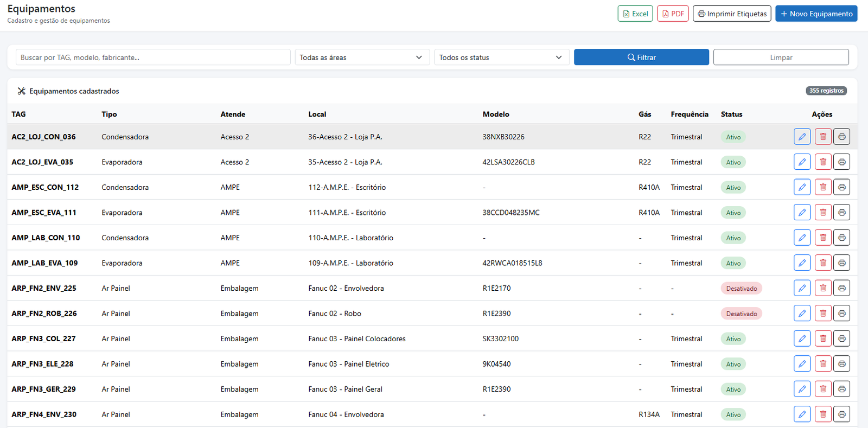Delete equipment ARP_FN4_ENV_230
The width and height of the screenshot is (868, 428).
[x=823, y=414]
